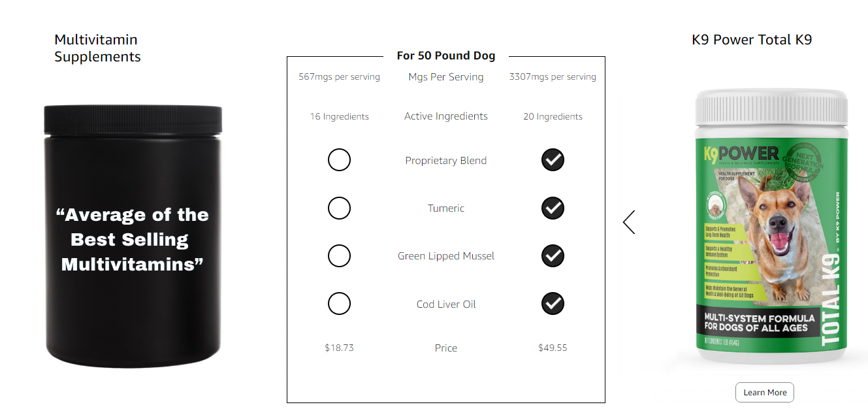Click the Cod Liver Oil checkmark
This screenshot has width=868, height=411.
pos(553,303)
